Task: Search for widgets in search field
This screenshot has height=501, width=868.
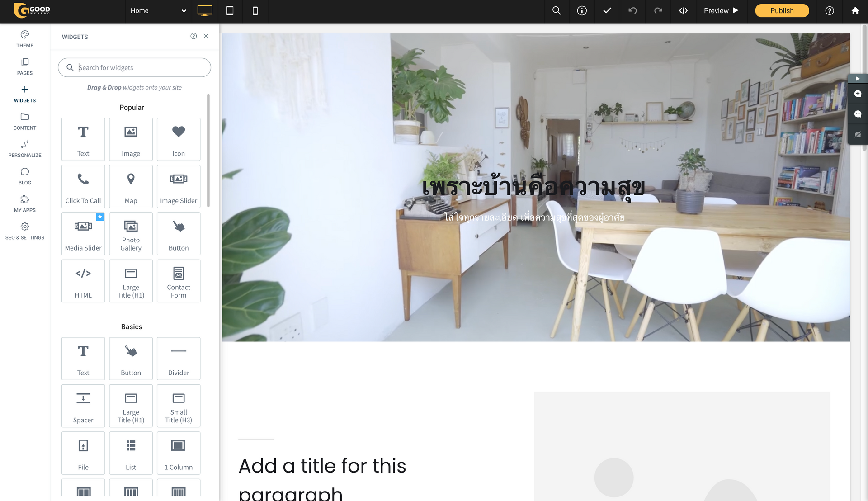Action: click(134, 67)
